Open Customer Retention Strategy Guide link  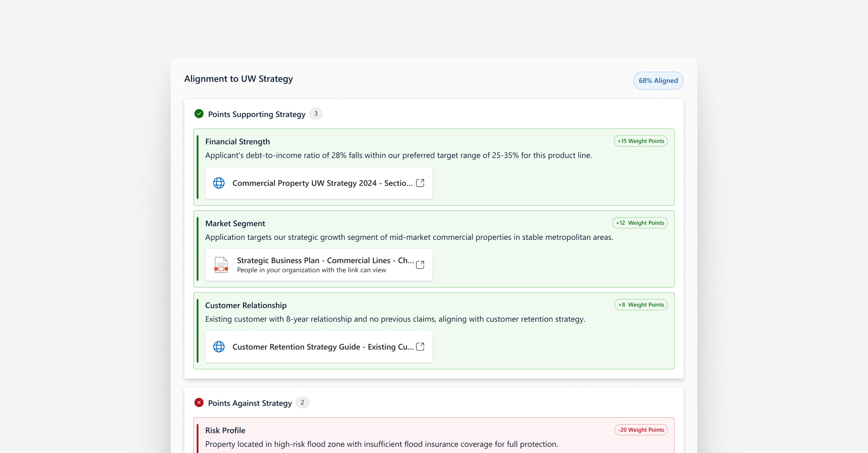click(x=323, y=347)
